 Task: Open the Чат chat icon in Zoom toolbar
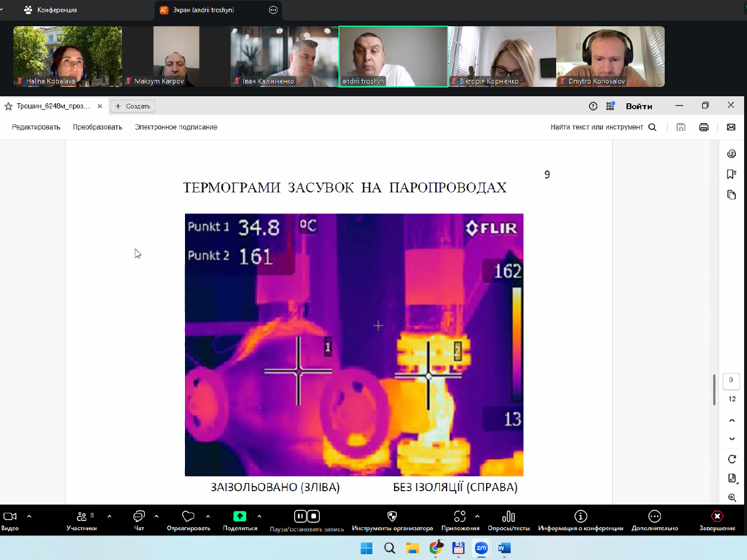[x=139, y=517]
